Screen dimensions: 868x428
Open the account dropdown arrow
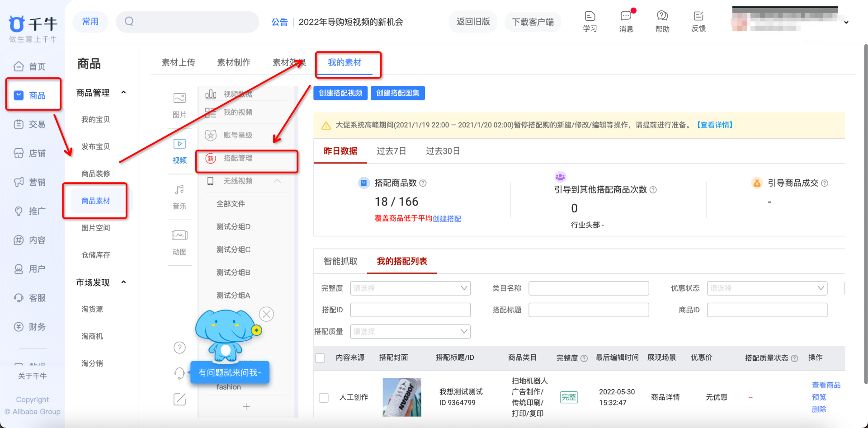coord(846,22)
